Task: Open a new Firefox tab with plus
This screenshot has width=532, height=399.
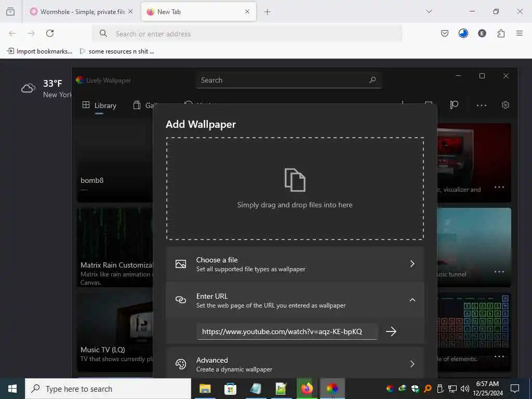Action: point(268,12)
